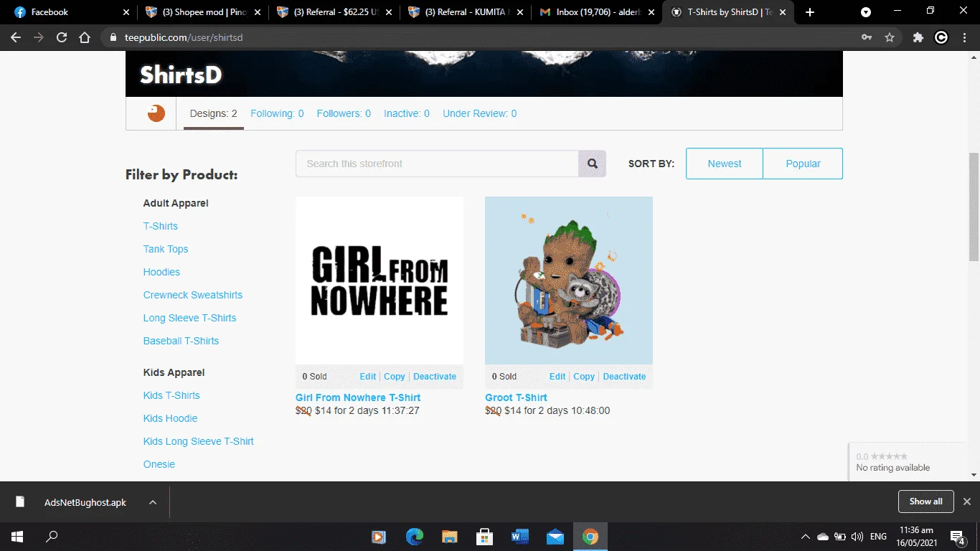Filter by Tank Tops
Viewport: 980px width, 551px height.
[x=166, y=249]
